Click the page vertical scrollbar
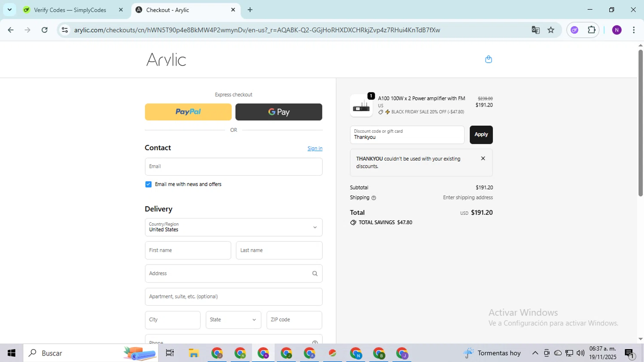 point(640,123)
